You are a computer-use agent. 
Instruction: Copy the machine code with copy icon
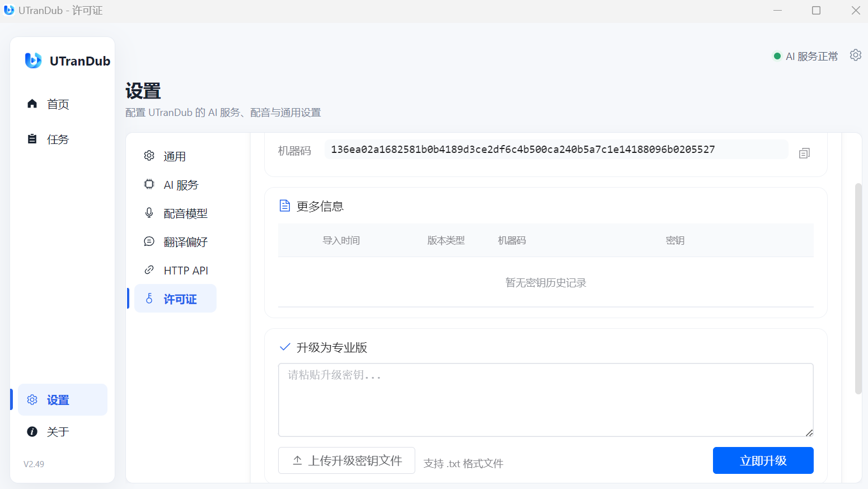point(804,153)
